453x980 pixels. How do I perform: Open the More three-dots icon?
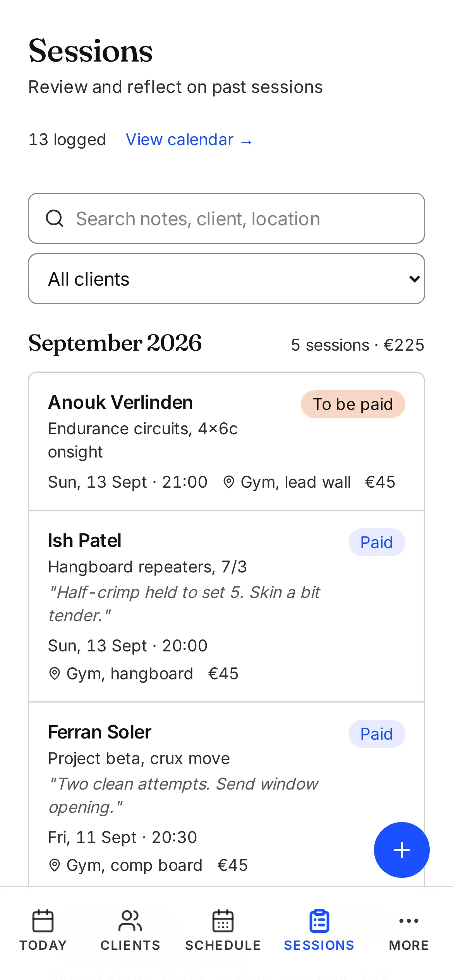(x=409, y=921)
